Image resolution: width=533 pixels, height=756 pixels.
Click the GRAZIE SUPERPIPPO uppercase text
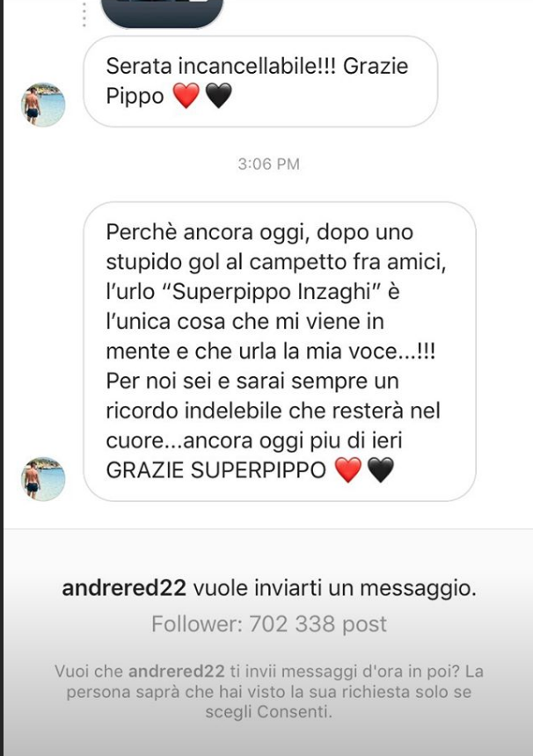coord(216,470)
